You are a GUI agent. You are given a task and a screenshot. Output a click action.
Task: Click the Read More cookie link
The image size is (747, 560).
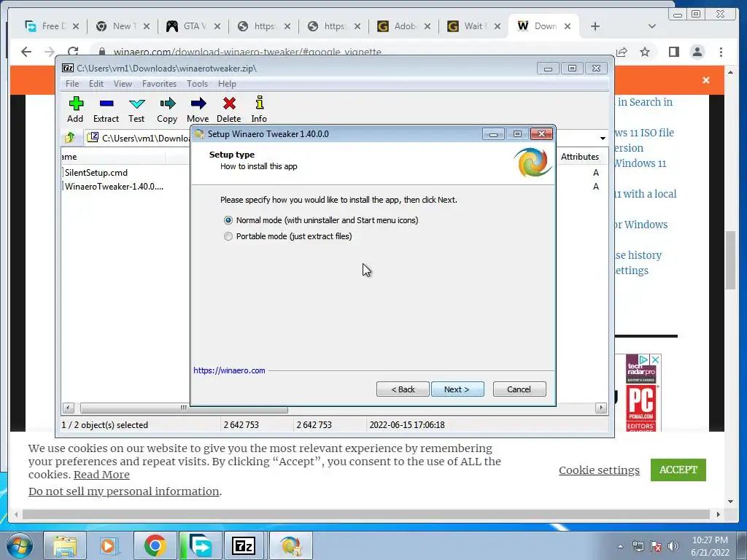pyautogui.click(x=101, y=475)
